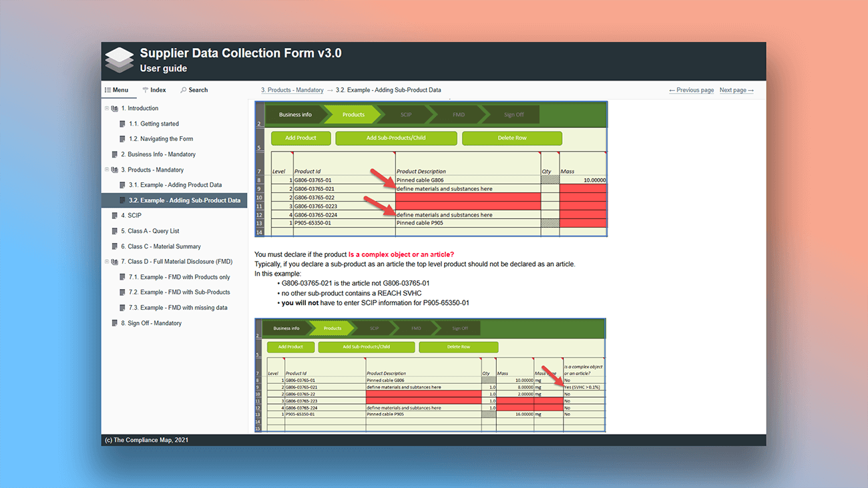Go to the next page via "Next page"
Image resolution: width=868 pixels, height=488 pixels.
pos(736,89)
